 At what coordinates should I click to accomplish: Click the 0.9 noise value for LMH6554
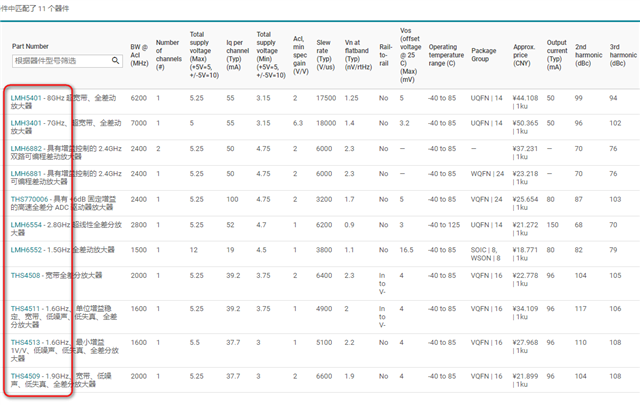click(349, 225)
